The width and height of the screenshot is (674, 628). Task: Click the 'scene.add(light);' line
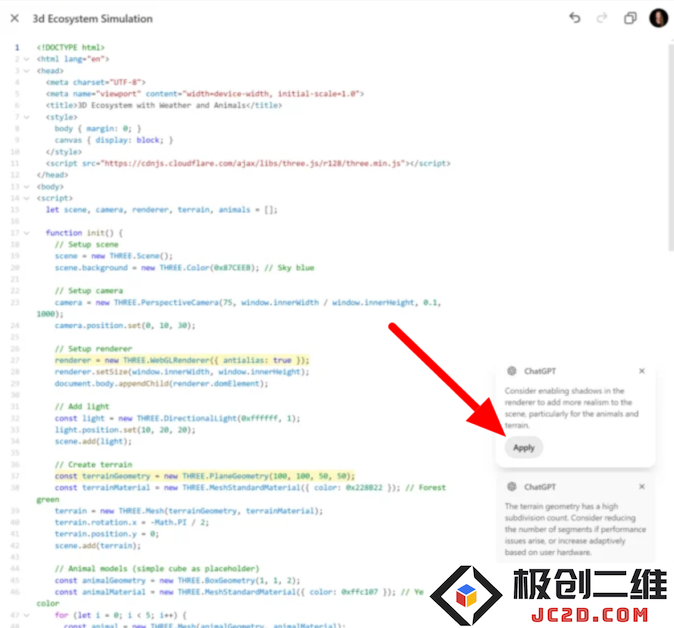[93, 441]
